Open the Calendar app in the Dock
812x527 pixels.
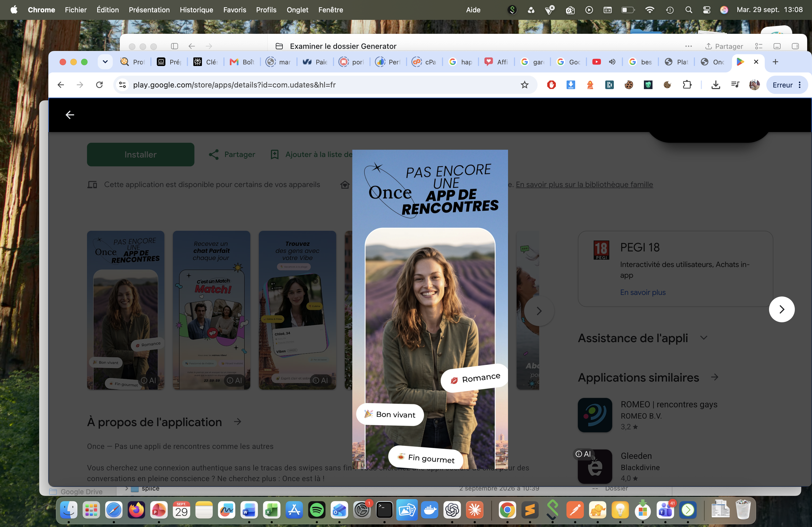pyautogui.click(x=181, y=510)
